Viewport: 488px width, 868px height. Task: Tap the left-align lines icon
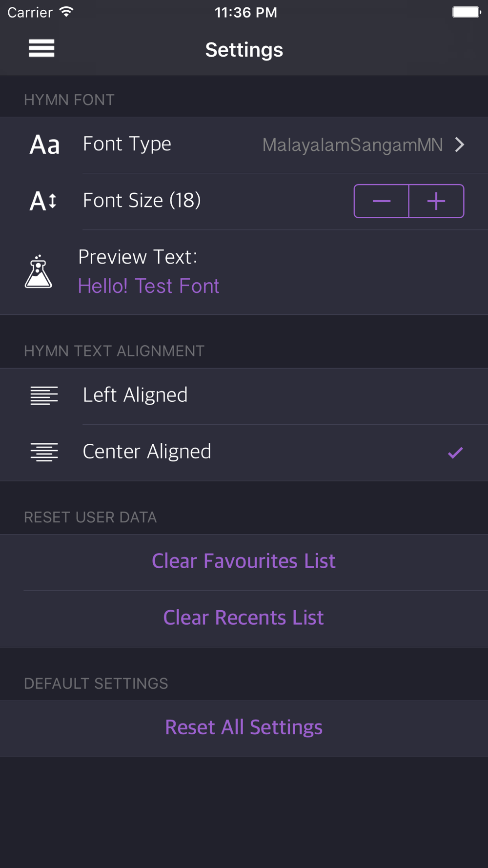tap(44, 395)
